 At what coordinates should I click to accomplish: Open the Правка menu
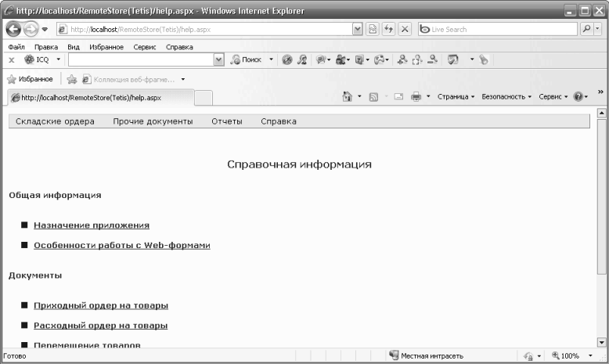point(46,47)
